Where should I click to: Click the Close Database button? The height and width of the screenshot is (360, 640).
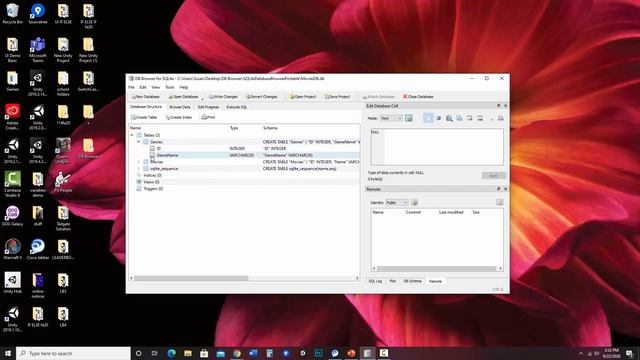[x=418, y=97]
